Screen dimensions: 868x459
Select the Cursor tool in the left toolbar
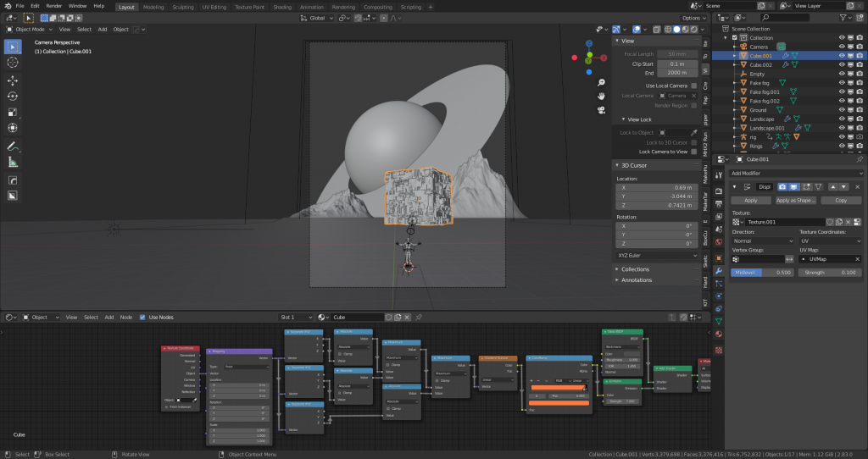coord(13,63)
